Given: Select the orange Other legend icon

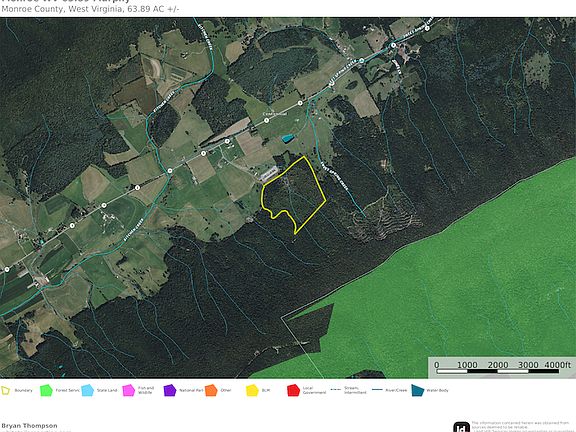Looking at the screenshot, I should click(211, 390).
